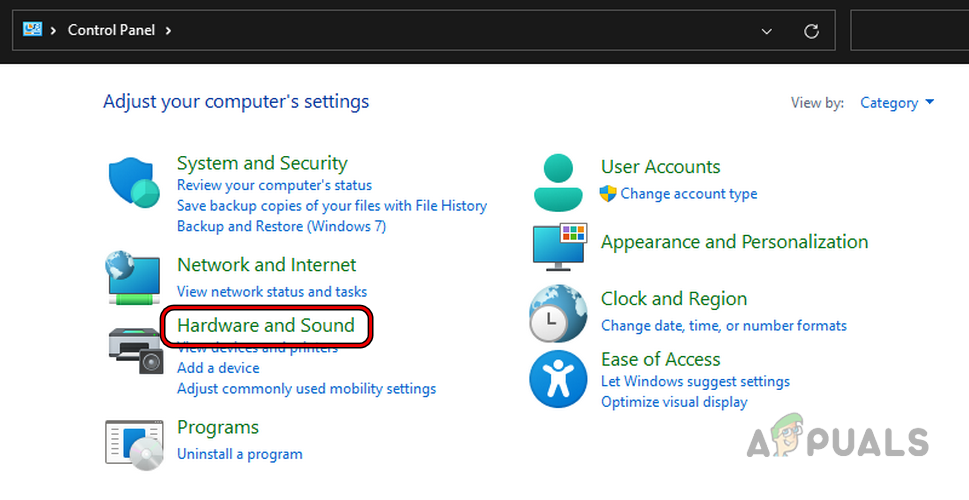Open the View by Category dropdown

click(x=897, y=103)
